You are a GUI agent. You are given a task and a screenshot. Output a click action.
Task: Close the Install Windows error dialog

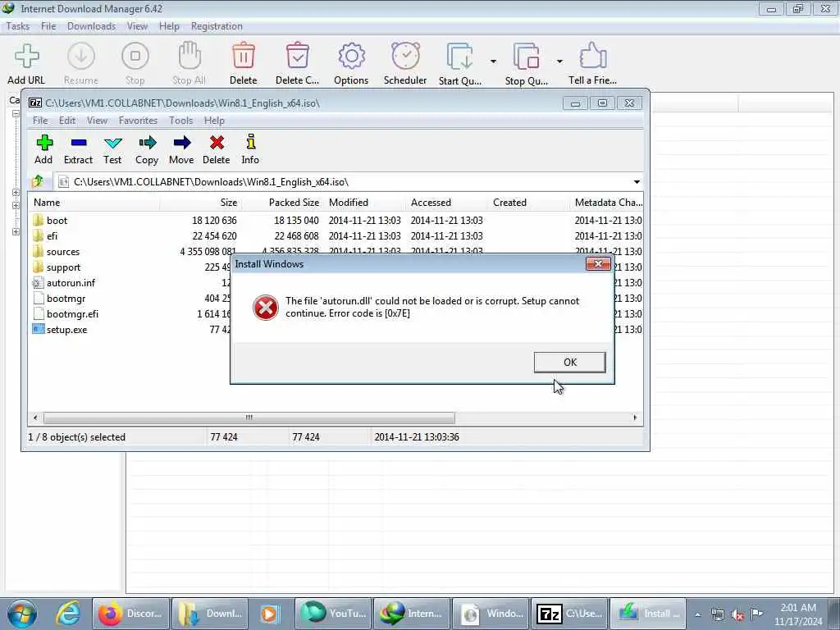[598, 263]
